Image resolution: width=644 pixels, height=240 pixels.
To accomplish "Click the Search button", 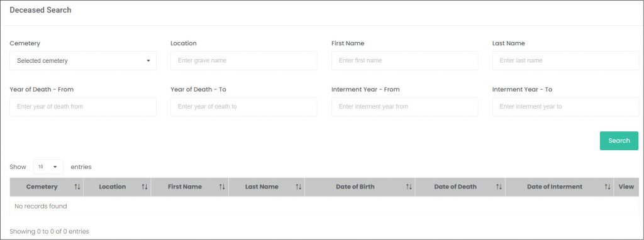I will pyautogui.click(x=619, y=141).
